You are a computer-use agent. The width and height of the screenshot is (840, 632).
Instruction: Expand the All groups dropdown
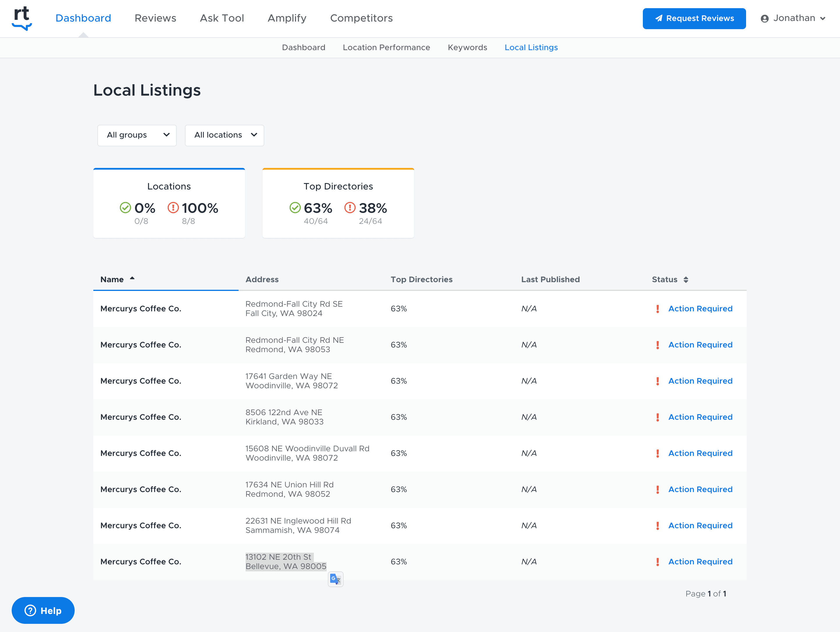137,135
